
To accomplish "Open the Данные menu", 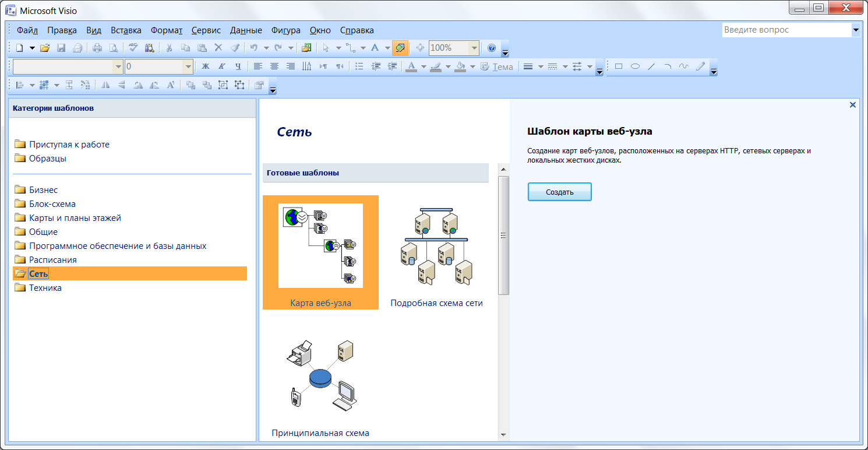I will point(246,30).
